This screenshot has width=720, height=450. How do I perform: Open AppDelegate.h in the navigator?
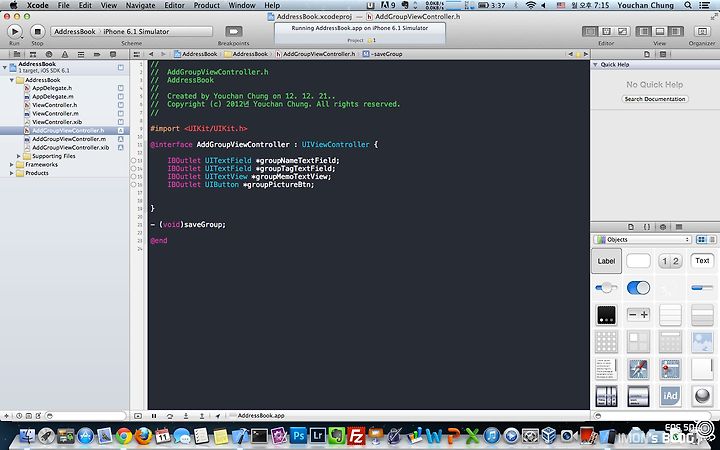tap(52, 88)
